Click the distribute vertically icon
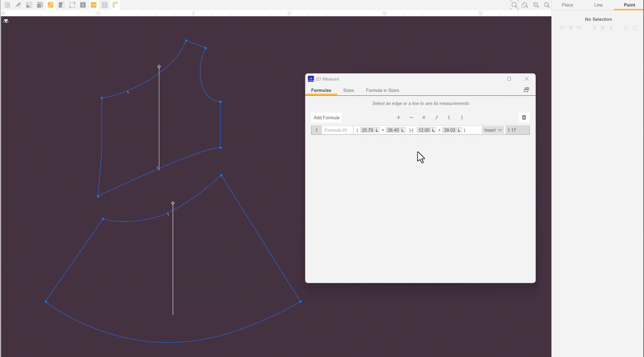The image size is (644, 357). point(634,28)
